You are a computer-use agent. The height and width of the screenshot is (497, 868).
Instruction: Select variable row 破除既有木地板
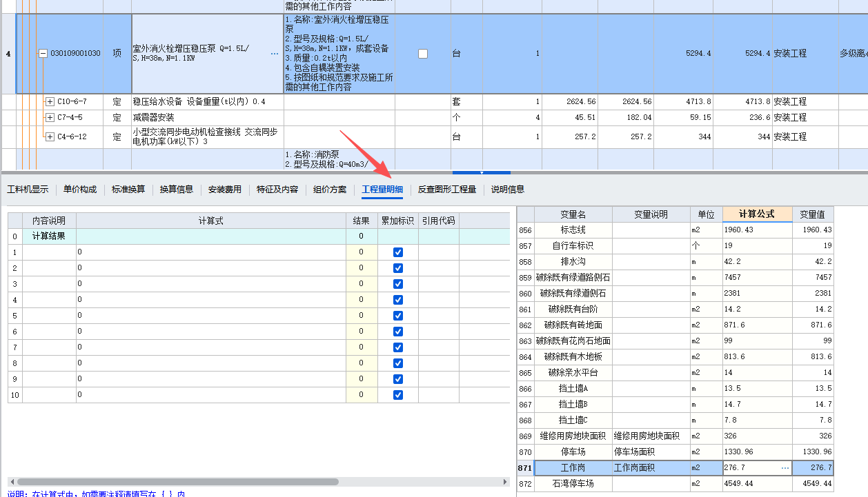675,357
